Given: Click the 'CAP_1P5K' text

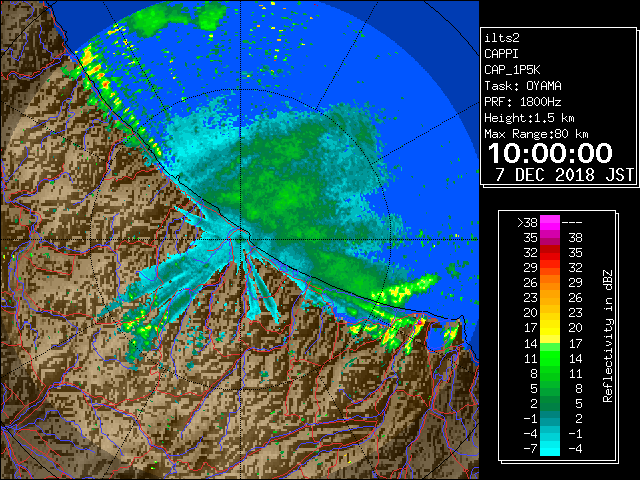Looking at the screenshot, I should pyautogui.click(x=512, y=70).
